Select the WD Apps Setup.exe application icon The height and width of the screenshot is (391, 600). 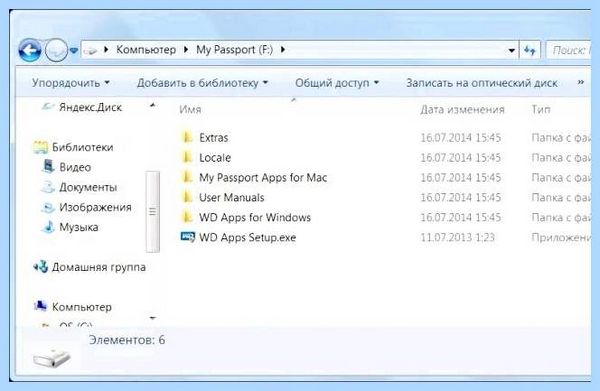(x=188, y=237)
